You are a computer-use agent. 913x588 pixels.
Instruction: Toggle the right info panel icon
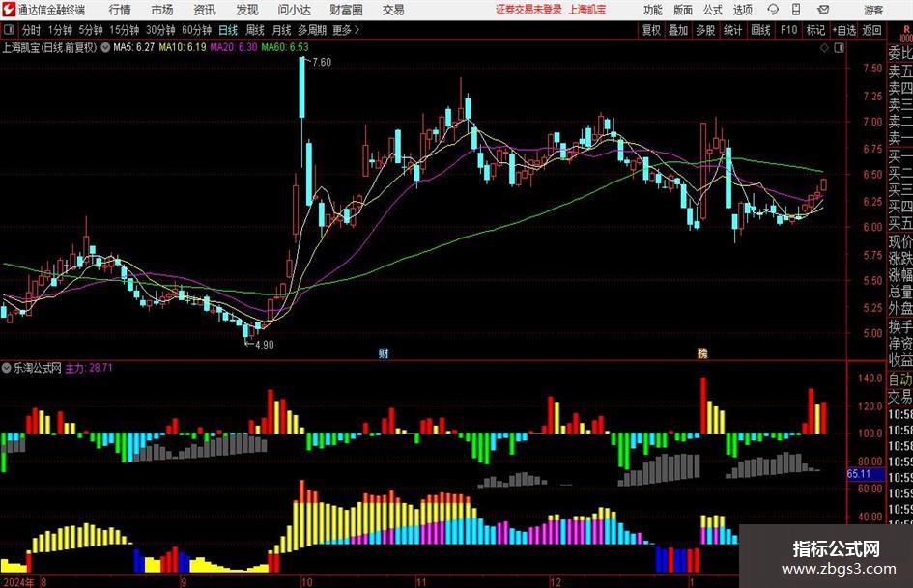[x=839, y=49]
